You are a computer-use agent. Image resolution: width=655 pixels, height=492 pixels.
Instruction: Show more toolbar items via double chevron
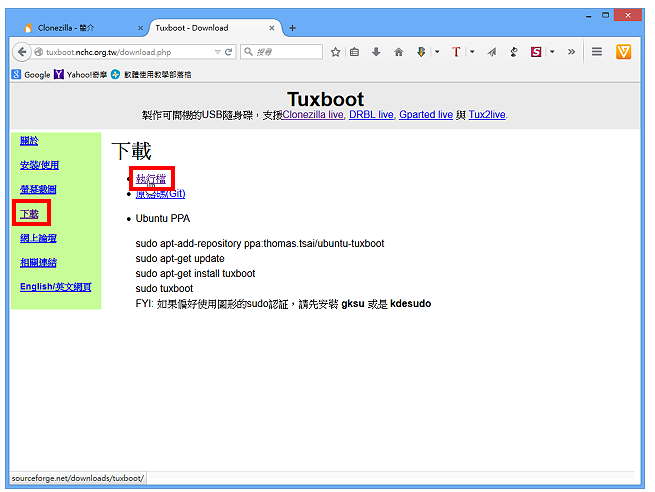[x=571, y=52]
